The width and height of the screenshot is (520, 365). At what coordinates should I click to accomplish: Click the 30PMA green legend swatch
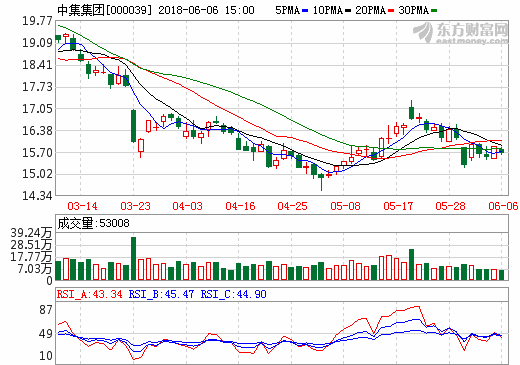(x=434, y=11)
